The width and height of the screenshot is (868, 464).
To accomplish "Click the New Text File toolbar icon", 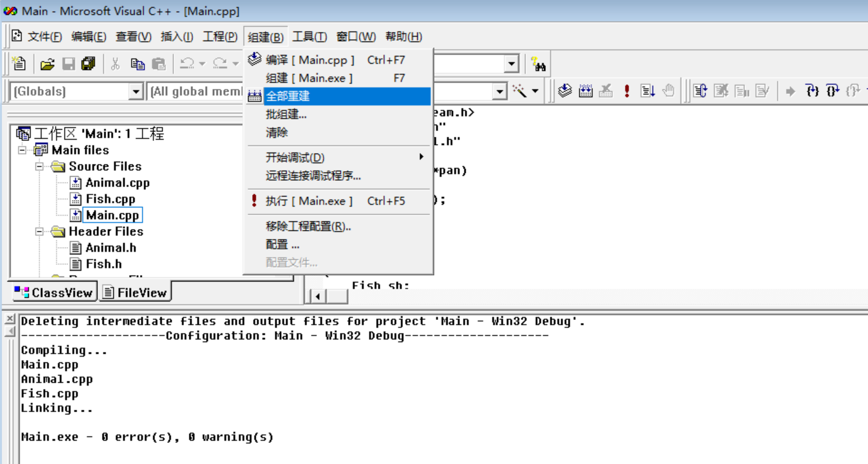I will tap(19, 63).
